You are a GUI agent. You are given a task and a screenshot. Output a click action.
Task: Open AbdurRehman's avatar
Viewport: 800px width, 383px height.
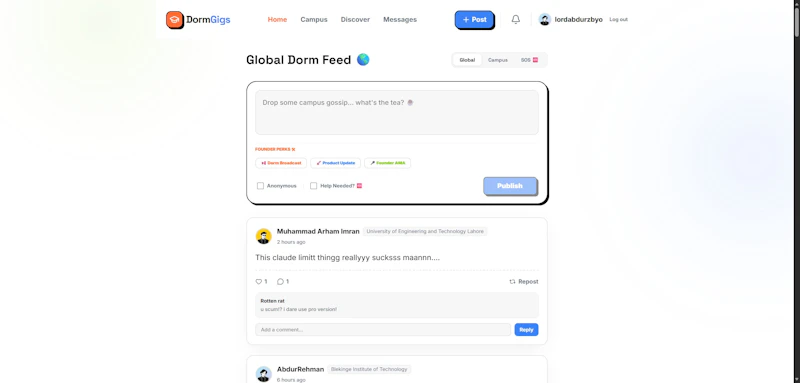pos(263,374)
